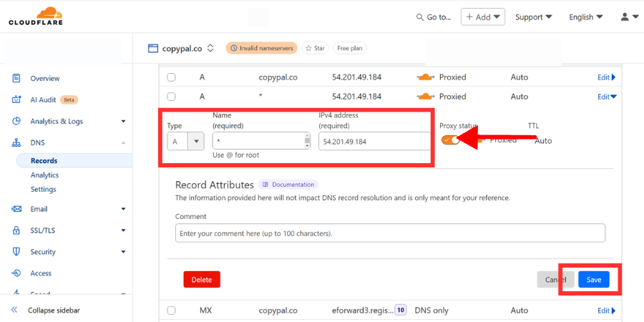Screen dimensions: 644x322
Task: Open AI Audit in the sidebar
Action: pyautogui.click(x=43, y=99)
